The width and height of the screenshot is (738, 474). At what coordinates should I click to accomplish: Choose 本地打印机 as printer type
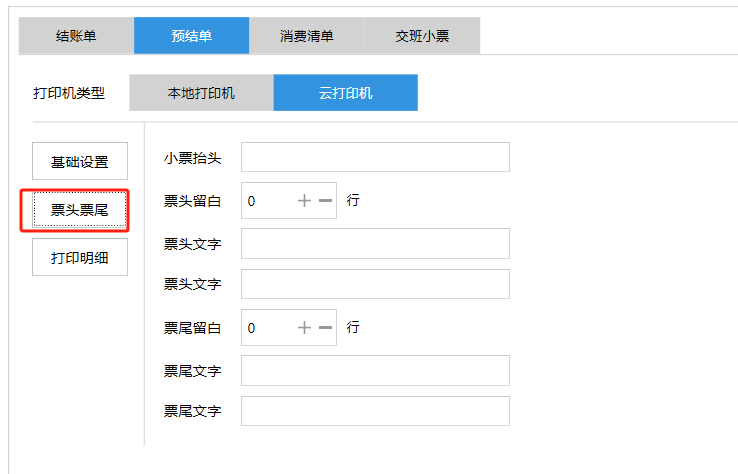point(201,93)
